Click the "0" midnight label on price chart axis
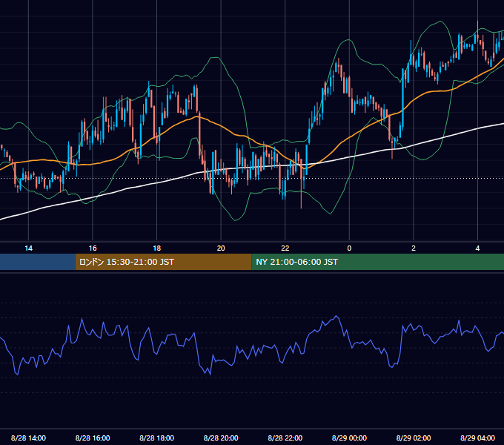 349,248
